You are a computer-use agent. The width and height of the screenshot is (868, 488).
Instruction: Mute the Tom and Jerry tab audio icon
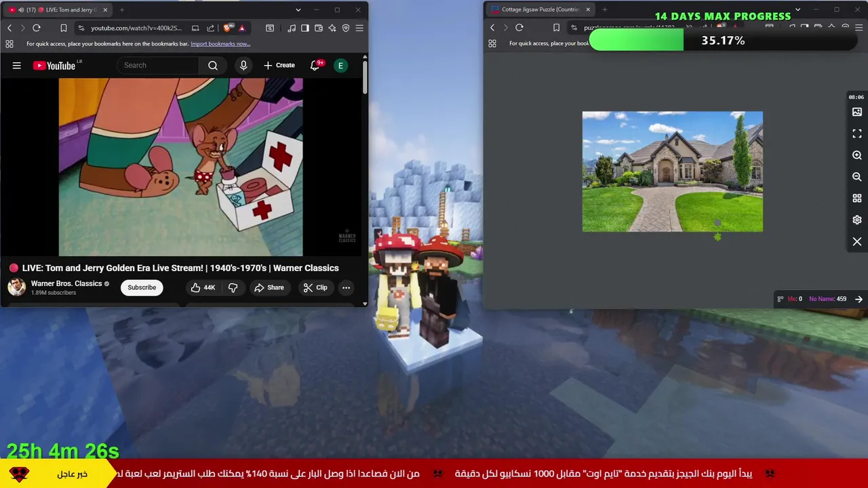point(20,9)
